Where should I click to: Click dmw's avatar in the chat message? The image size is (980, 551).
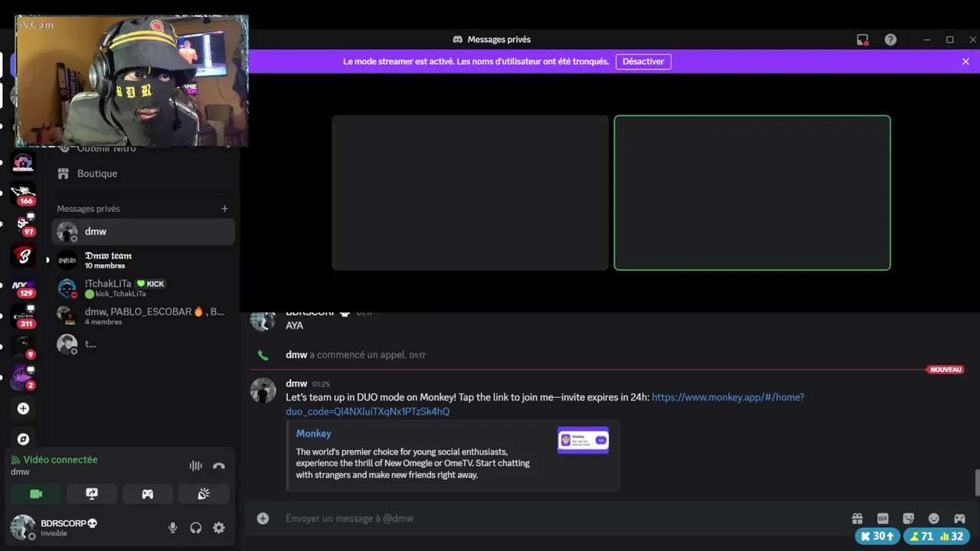pyautogui.click(x=263, y=390)
